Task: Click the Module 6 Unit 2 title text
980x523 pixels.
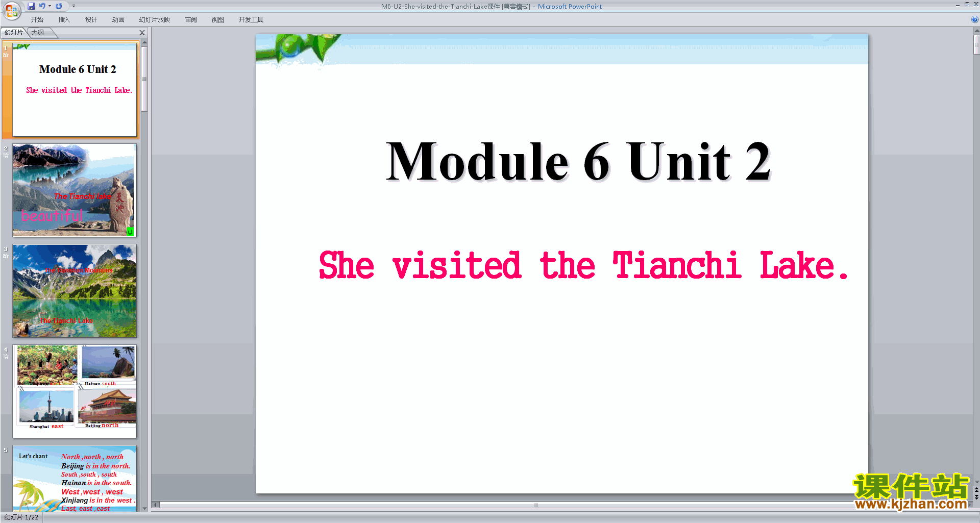Action: [x=578, y=162]
